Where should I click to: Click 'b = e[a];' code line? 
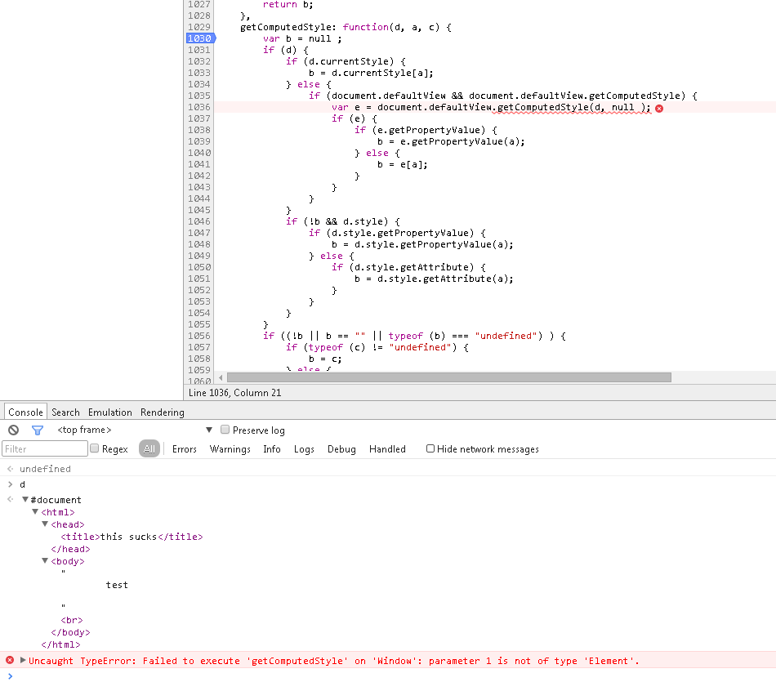403,164
